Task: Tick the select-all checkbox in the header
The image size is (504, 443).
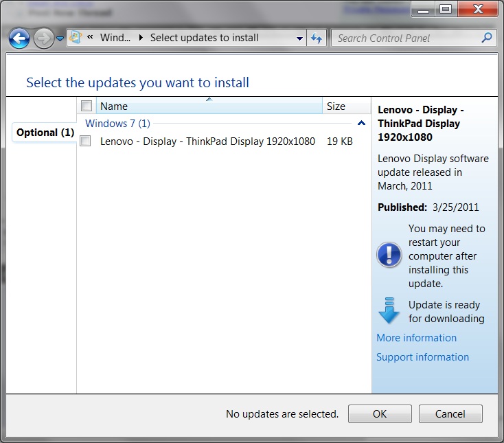Action: point(87,106)
